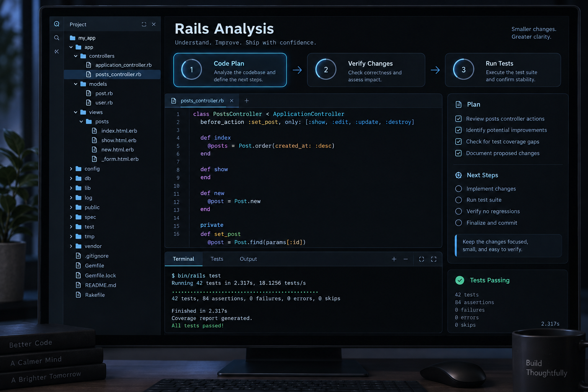The image size is (588, 392).
Task: Click the Gemfile file icon
Action: [78, 265]
